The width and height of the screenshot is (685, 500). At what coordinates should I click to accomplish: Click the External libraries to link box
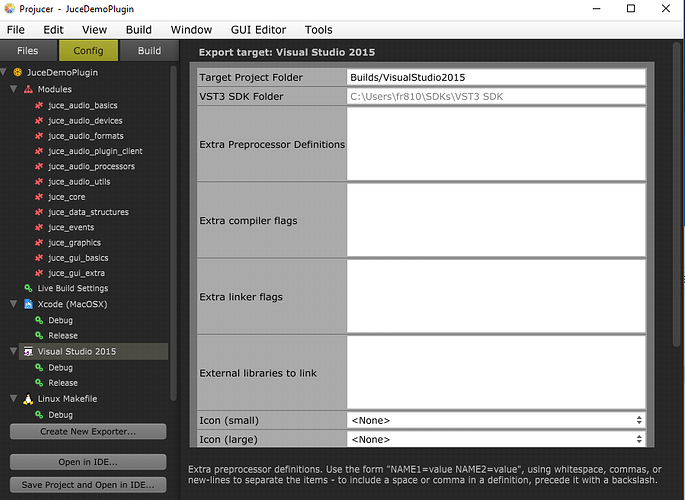[496, 372]
